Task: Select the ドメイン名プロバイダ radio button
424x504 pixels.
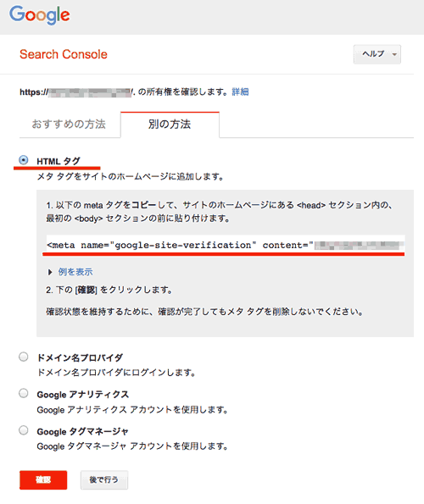Action: tap(23, 357)
